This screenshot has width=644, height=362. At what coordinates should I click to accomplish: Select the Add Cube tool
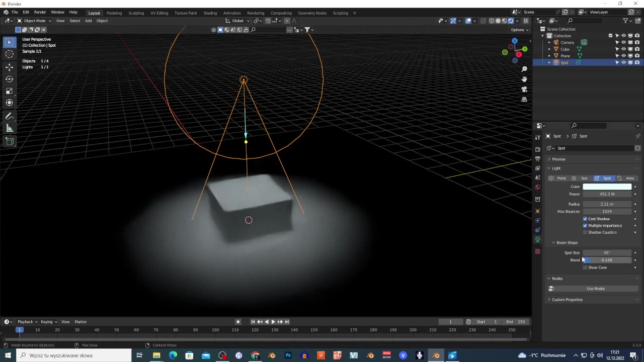point(9,142)
